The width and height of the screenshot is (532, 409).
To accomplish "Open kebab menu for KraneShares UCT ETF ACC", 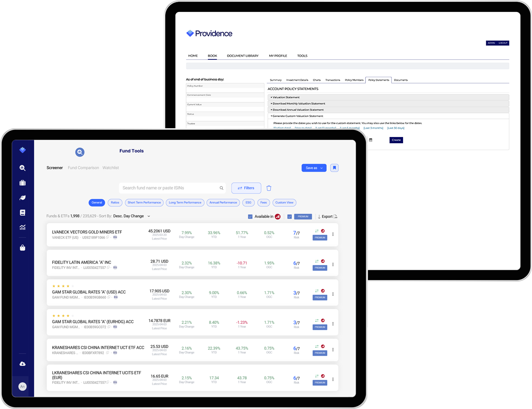I will (x=333, y=350).
